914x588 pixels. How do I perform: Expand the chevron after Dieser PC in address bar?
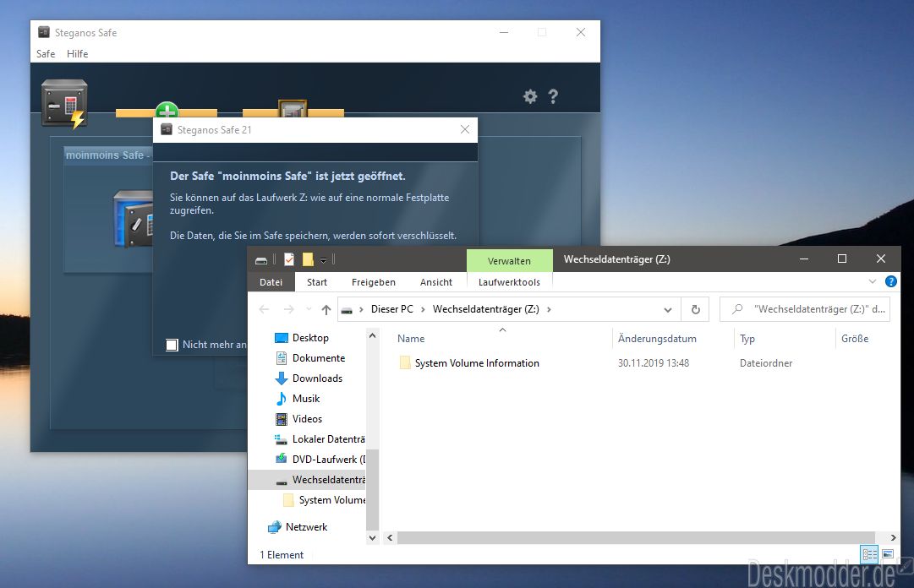(423, 309)
